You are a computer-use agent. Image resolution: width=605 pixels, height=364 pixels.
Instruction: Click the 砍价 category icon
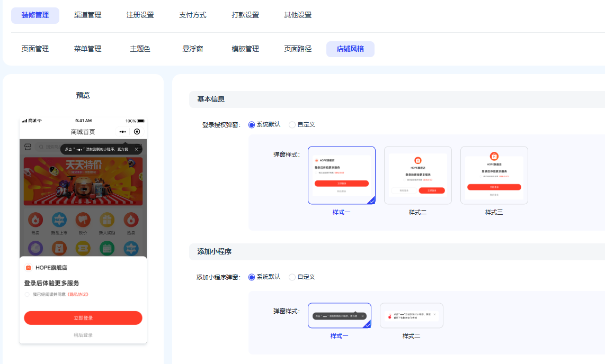[83, 220]
